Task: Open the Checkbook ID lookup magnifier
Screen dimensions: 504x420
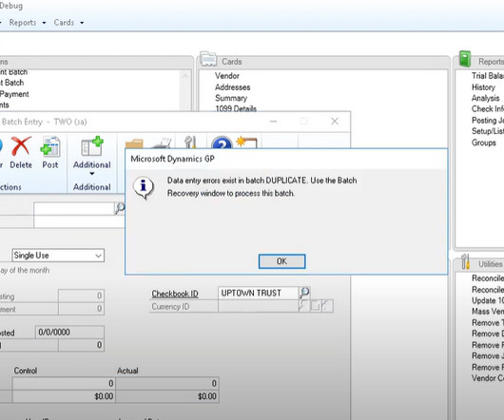Action: click(x=304, y=293)
